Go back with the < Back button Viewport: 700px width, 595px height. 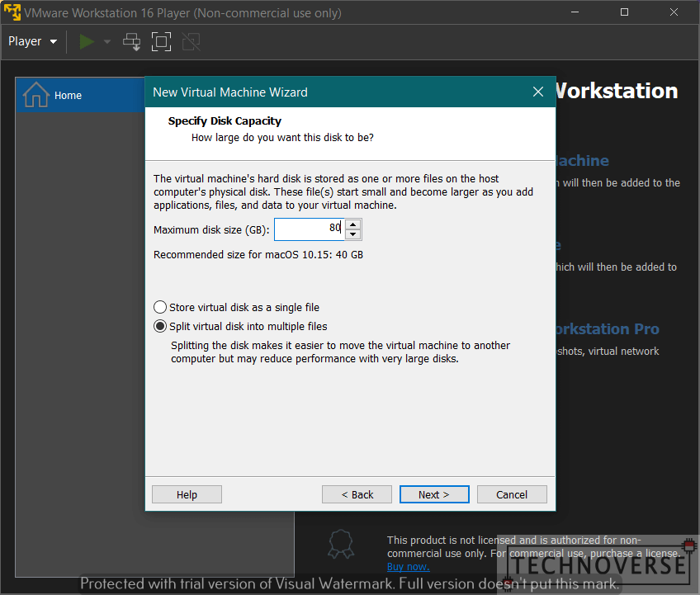click(x=357, y=494)
